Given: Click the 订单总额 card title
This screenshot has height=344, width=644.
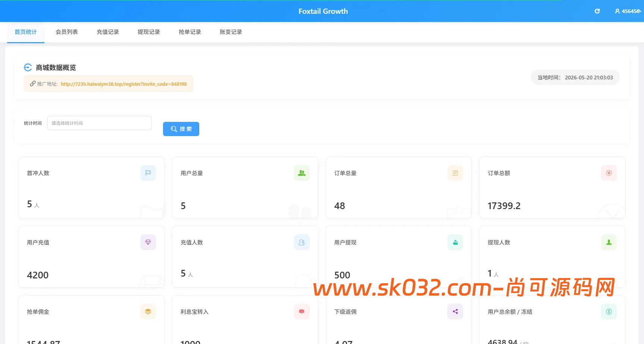Looking at the screenshot, I should click(499, 173).
